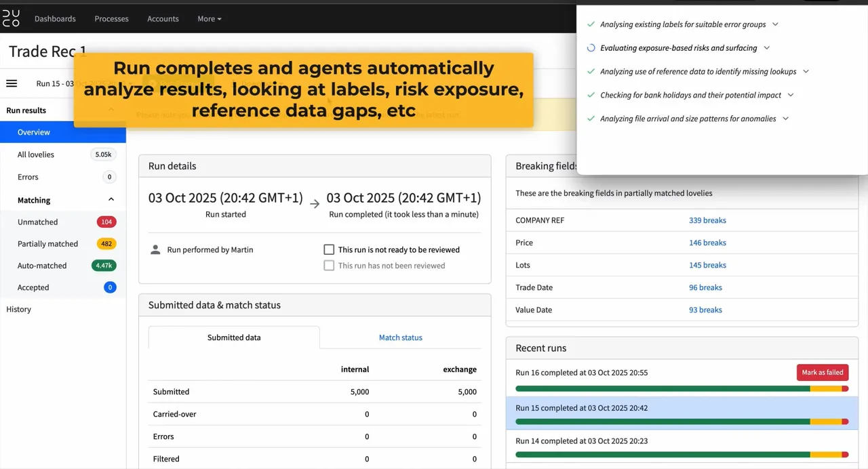Click the Partially matched 482 badge
This screenshot has width=868, height=469.
click(x=106, y=243)
